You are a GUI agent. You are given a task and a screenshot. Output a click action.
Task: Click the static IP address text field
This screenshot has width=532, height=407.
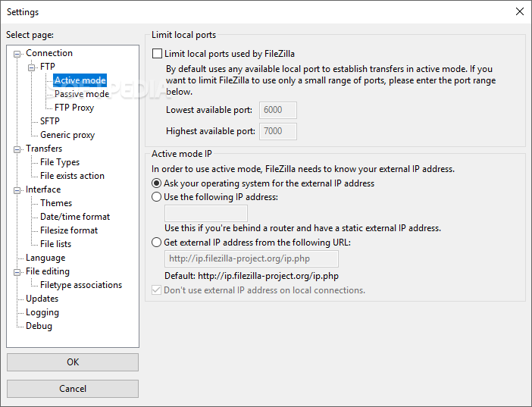(x=206, y=213)
